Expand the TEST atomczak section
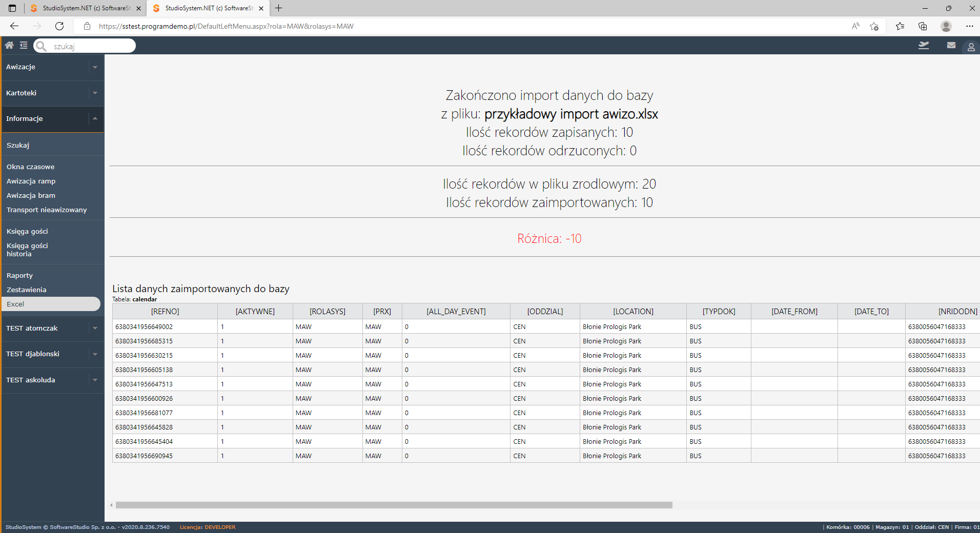Viewport: 980px width, 533px height. (95, 328)
